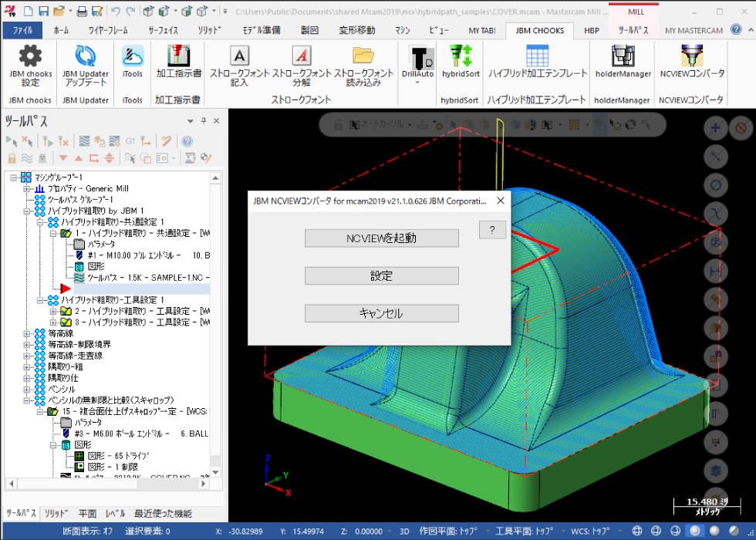The width and height of the screenshot is (756, 540).
Task: Launch the JBM Updater icon
Action: (x=85, y=57)
